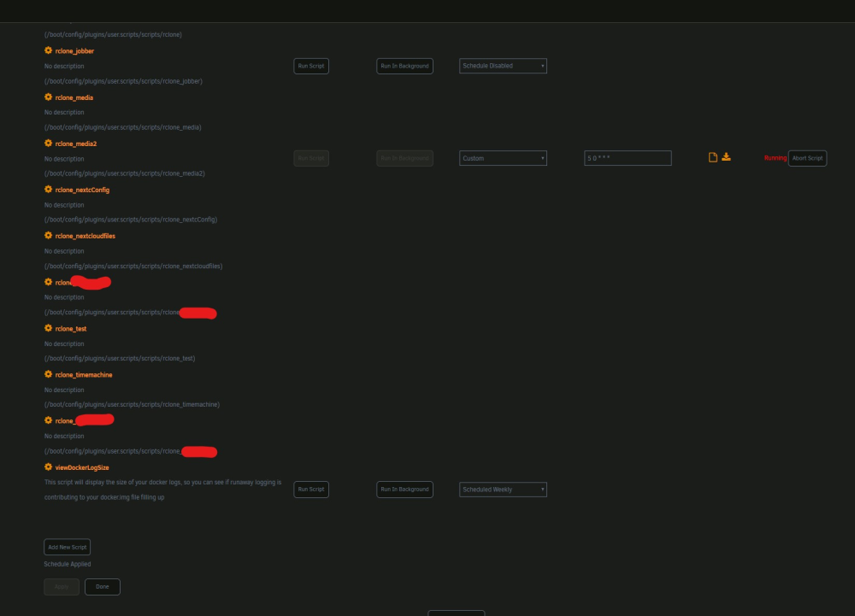Open gear menu for viewDockerLogSize script
The width and height of the screenshot is (855, 616).
pos(48,466)
